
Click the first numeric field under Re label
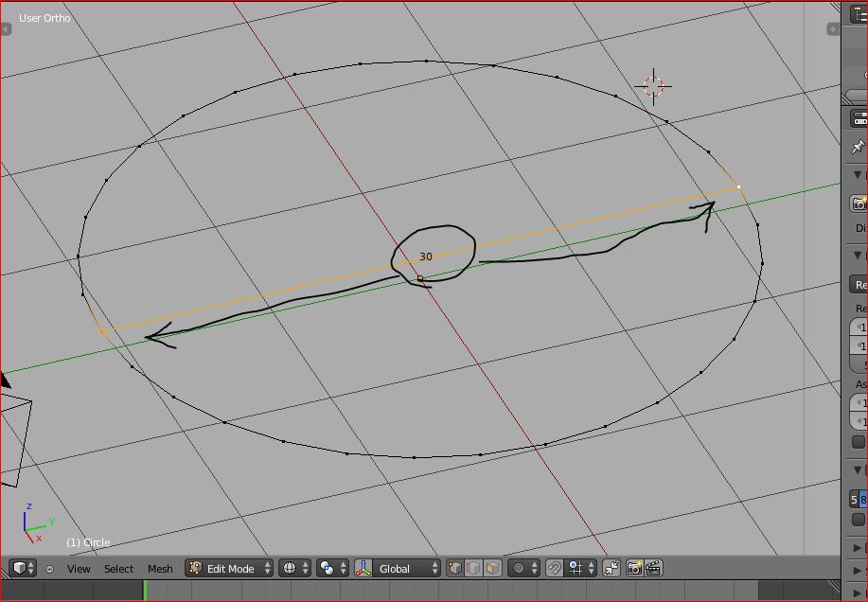pos(859,327)
